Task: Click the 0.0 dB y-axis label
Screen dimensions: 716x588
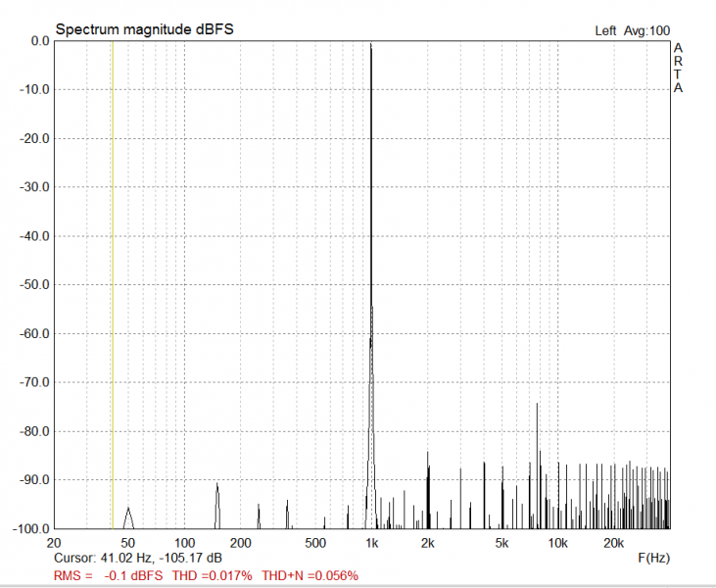Action: pos(40,41)
